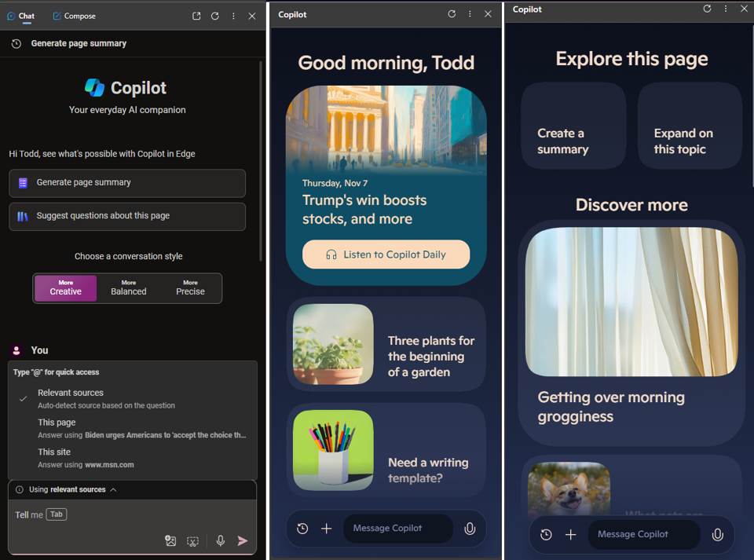Select the More Balanced conversation style
This screenshot has height=560, width=754.
point(129,287)
